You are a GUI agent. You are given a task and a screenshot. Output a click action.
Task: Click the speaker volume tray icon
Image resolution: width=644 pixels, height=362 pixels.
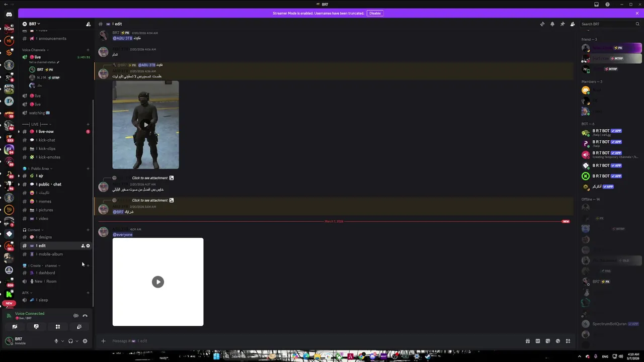621,356
